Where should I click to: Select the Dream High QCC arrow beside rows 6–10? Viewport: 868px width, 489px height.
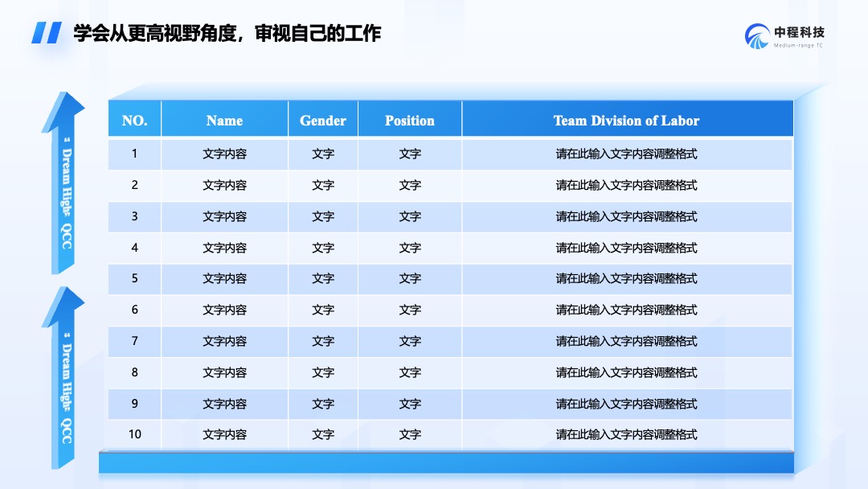(63, 378)
